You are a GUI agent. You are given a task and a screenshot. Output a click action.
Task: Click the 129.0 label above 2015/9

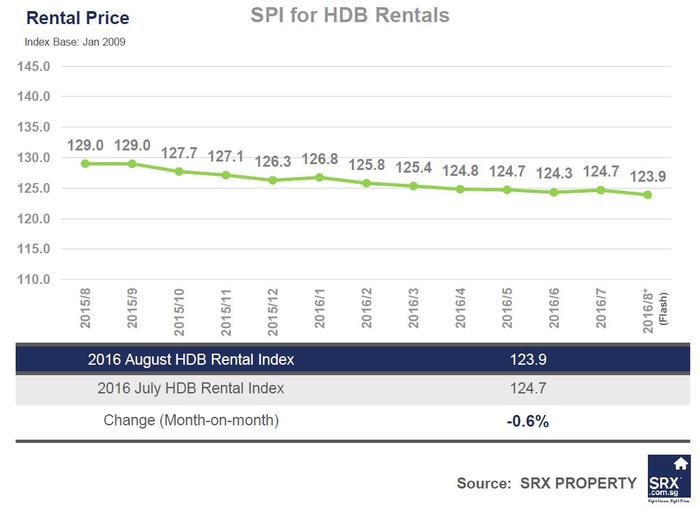pyautogui.click(x=132, y=145)
